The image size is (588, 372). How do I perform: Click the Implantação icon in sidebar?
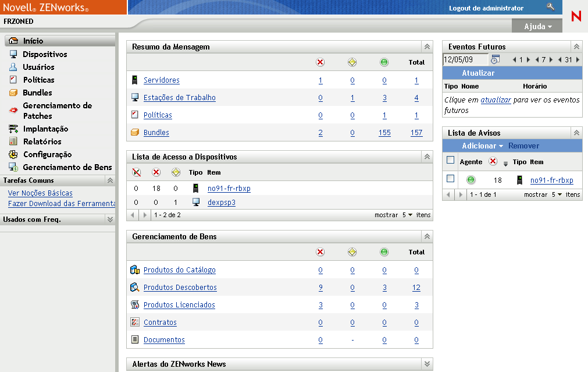tap(13, 129)
